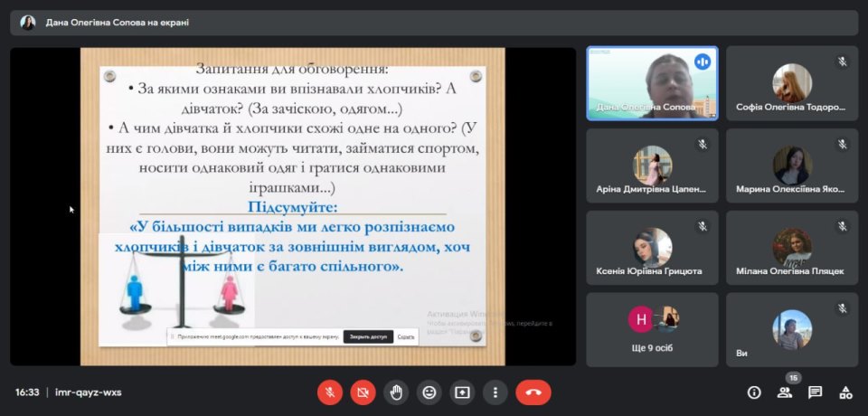Click the speaking indicator on Дана's tile

tap(703, 61)
